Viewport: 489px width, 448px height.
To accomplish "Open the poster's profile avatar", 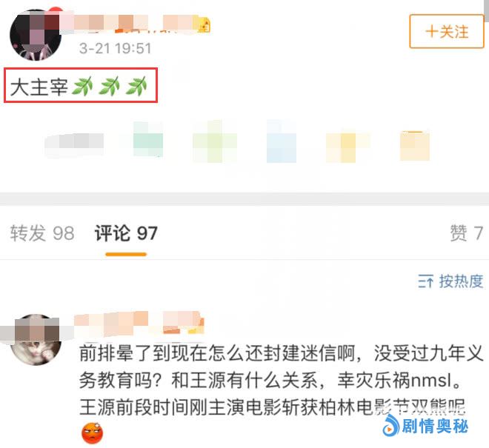I will (36, 35).
